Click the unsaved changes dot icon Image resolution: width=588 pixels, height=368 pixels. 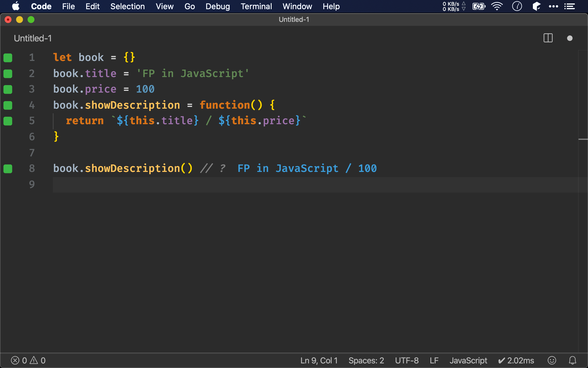click(x=570, y=38)
